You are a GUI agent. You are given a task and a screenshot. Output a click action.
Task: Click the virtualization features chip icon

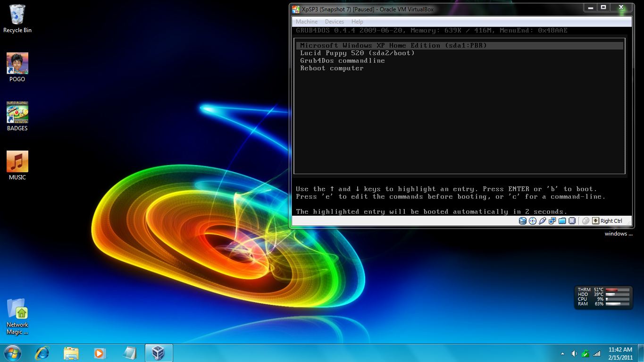572,221
